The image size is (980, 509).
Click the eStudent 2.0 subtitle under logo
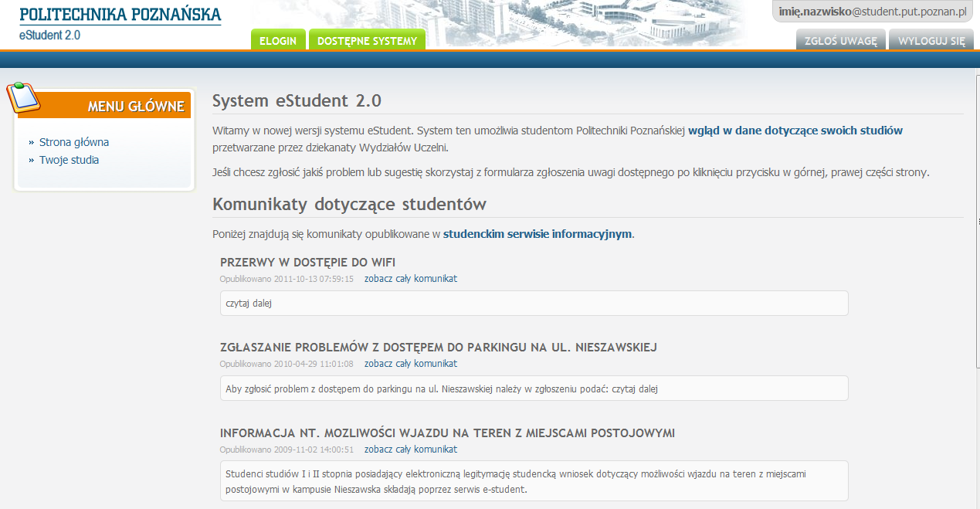(49, 35)
